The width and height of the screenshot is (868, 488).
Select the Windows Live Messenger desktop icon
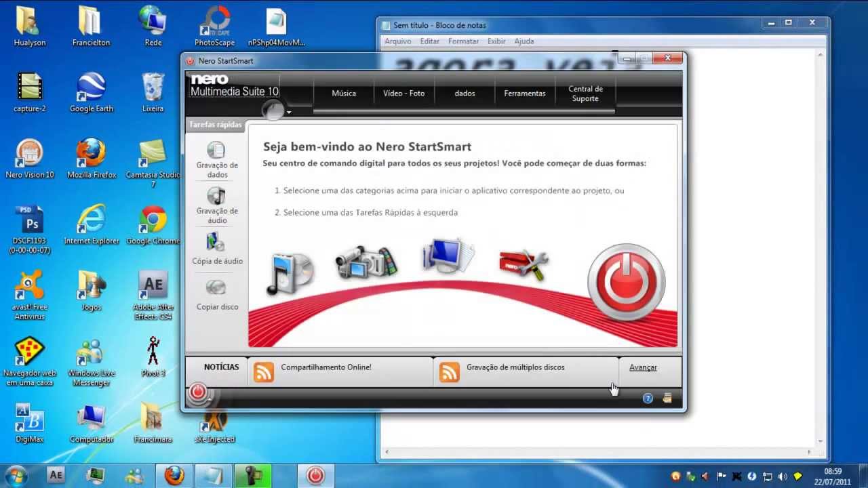(x=92, y=363)
